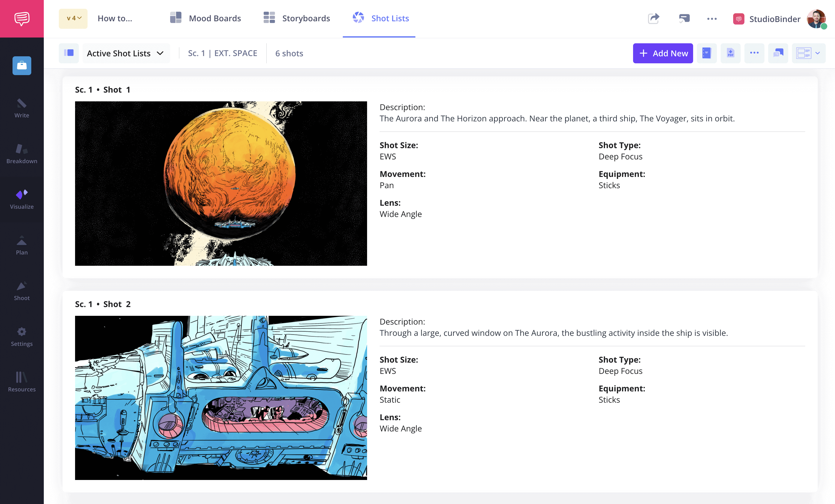Expand the scene filter EXT. SPACE
The height and width of the screenshot is (504, 835).
222,53
